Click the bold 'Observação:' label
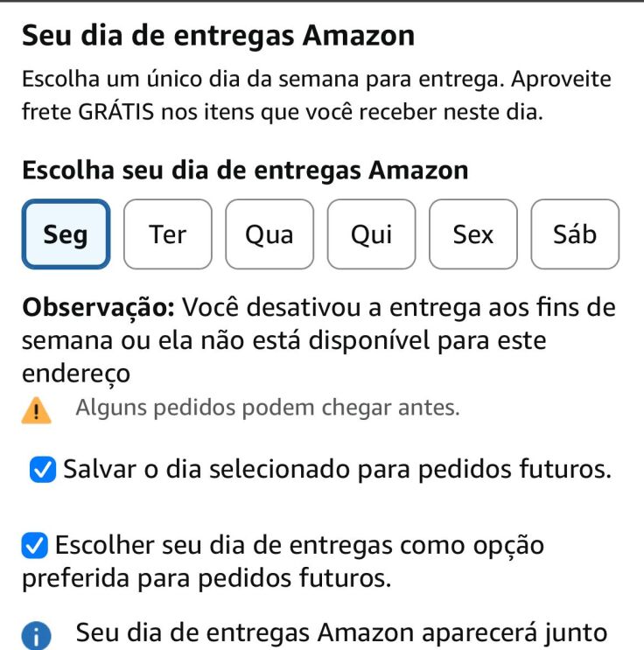This screenshot has width=644, height=650. (x=101, y=309)
